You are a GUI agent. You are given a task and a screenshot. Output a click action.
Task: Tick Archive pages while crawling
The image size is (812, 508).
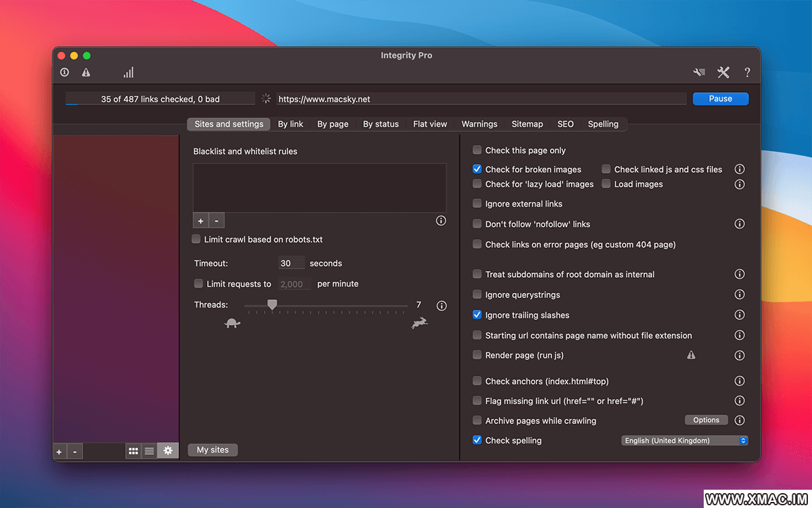(x=478, y=421)
